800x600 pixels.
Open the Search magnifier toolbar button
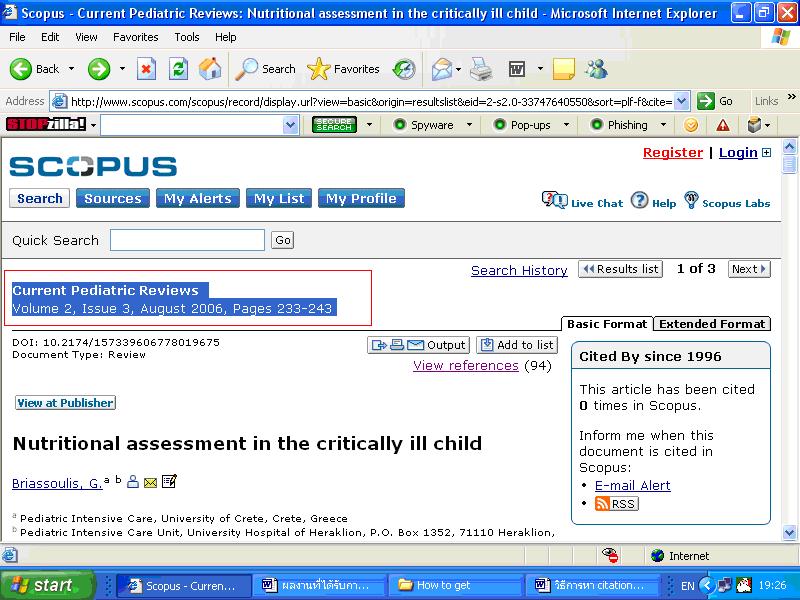265,69
